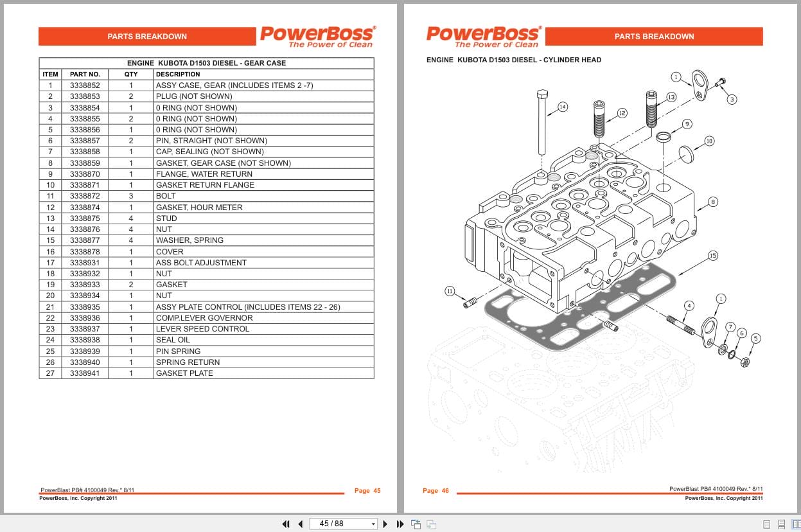The image size is (801, 532).
Task: Click part number 3338872 for BOLT
Action: [85, 196]
